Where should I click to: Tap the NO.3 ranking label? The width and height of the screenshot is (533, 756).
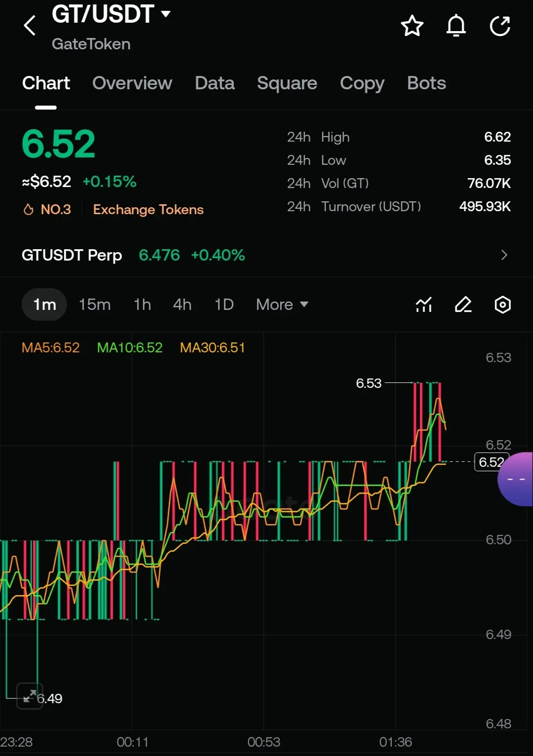[56, 210]
